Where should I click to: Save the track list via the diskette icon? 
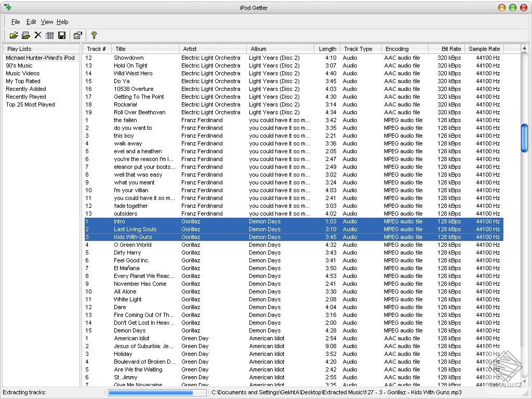click(x=61, y=35)
